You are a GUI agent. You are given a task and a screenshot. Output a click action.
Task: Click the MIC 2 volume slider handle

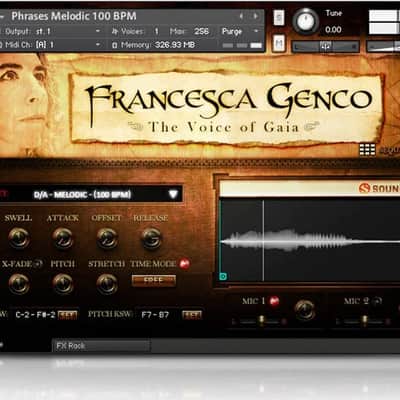click(x=365, y=321)
